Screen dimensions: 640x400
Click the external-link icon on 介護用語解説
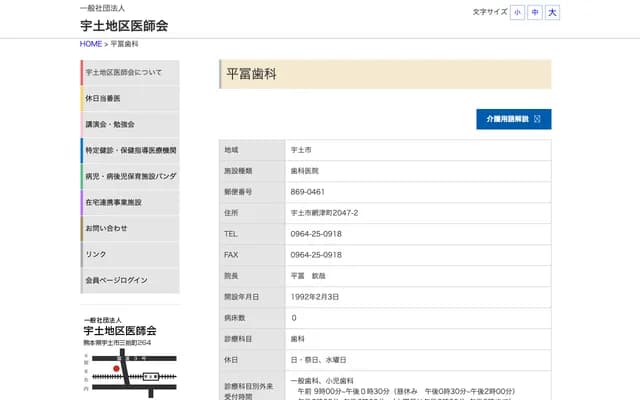[x=538, y=119]
